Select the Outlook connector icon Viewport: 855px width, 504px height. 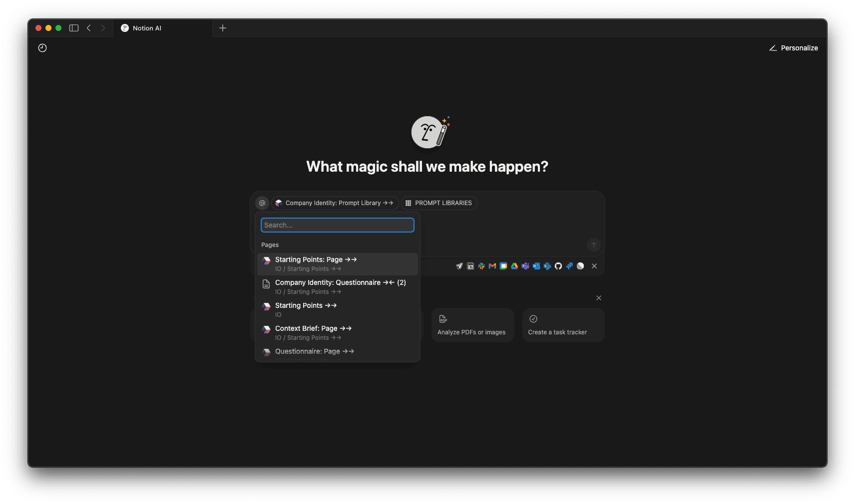536,266
